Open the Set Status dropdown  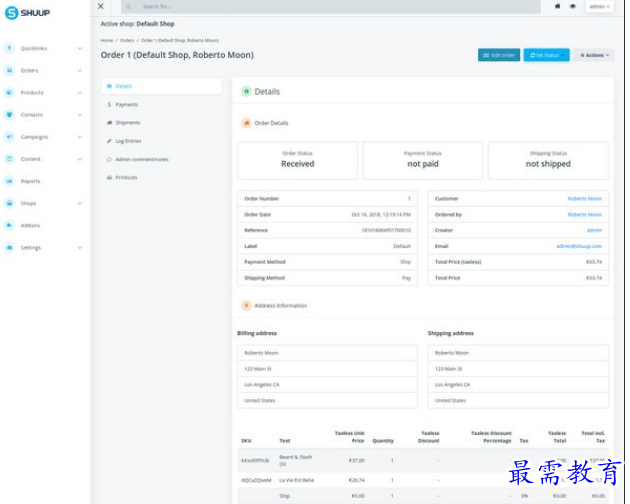[546, 55]
